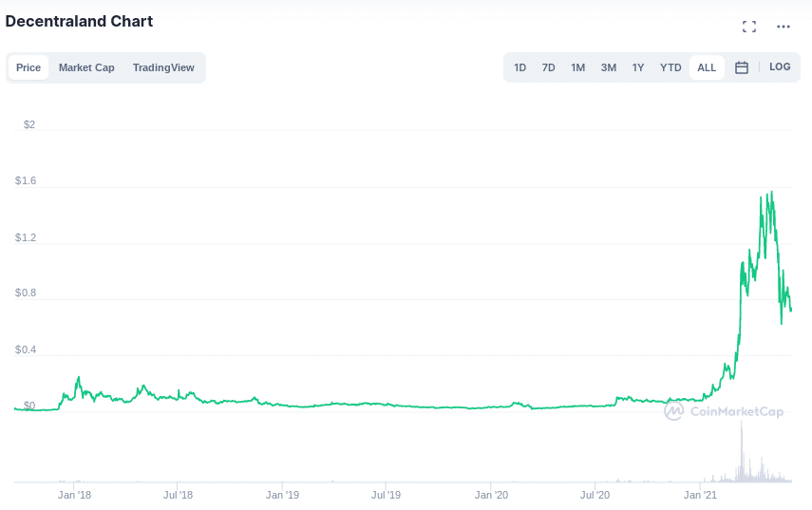Screen dimensions: 812x510
Task: Switch to the TradingView tab
Action: tap(163, 67)
